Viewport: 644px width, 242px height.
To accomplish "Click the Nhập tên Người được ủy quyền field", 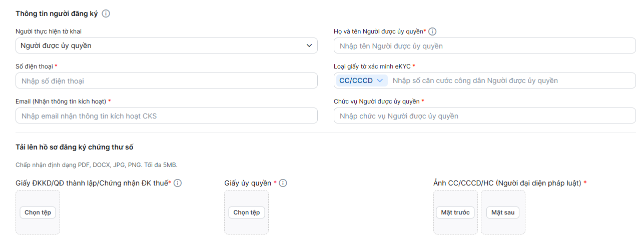I will click(485, 45).
